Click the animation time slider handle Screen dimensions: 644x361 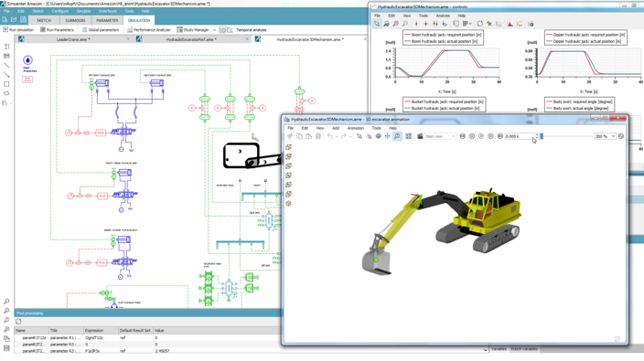pyautogui.click(x=542, y=136)
